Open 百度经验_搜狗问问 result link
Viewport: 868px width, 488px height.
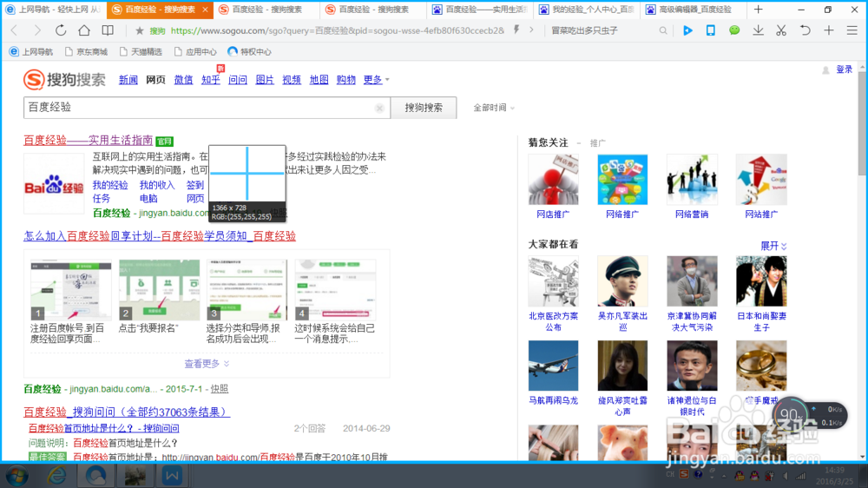point(126,412)
